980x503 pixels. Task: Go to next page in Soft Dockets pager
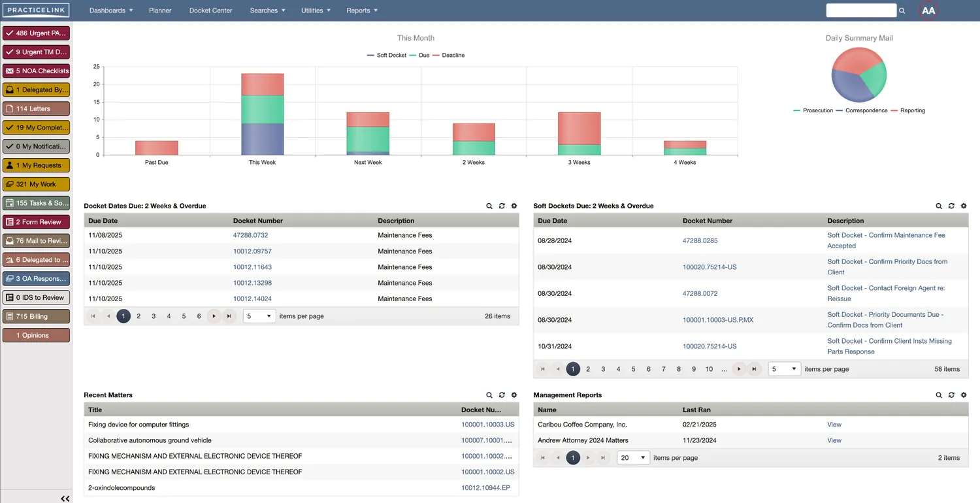[739, 369]
